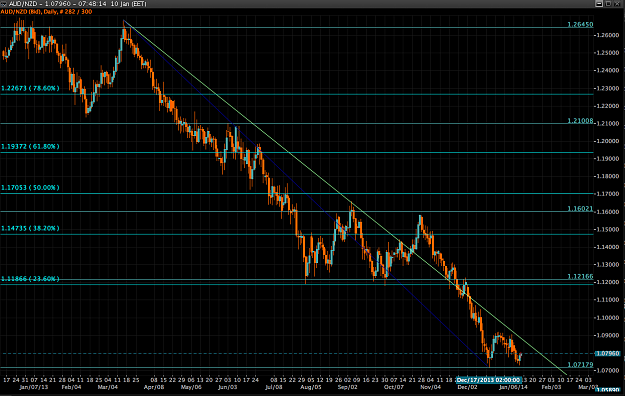Click 1.09000 on the price axis

pos(607,335)
